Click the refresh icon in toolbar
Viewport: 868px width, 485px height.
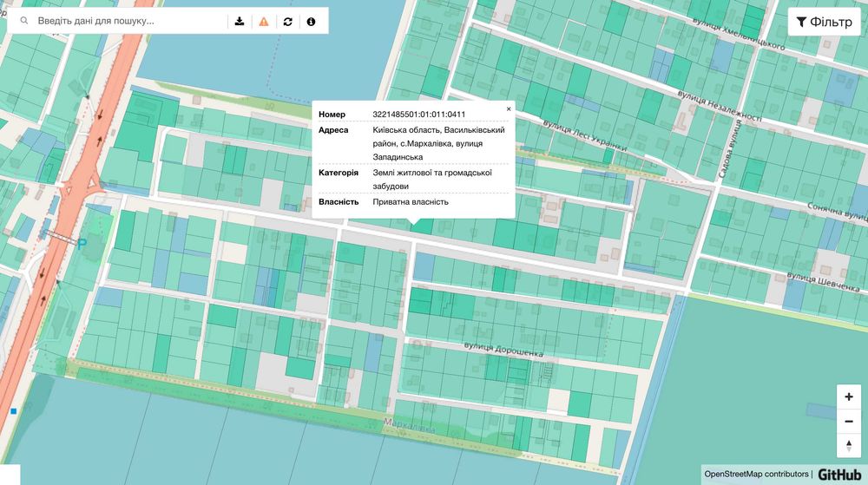pos(287,21)
